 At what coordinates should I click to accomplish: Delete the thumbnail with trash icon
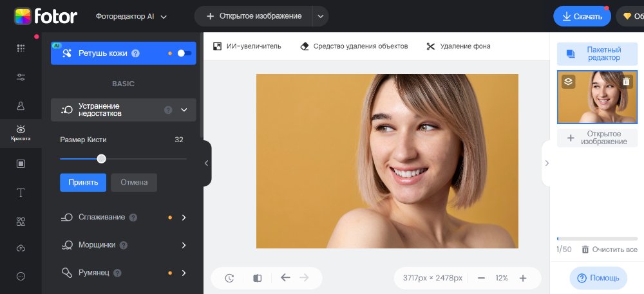tap(626, 82)
